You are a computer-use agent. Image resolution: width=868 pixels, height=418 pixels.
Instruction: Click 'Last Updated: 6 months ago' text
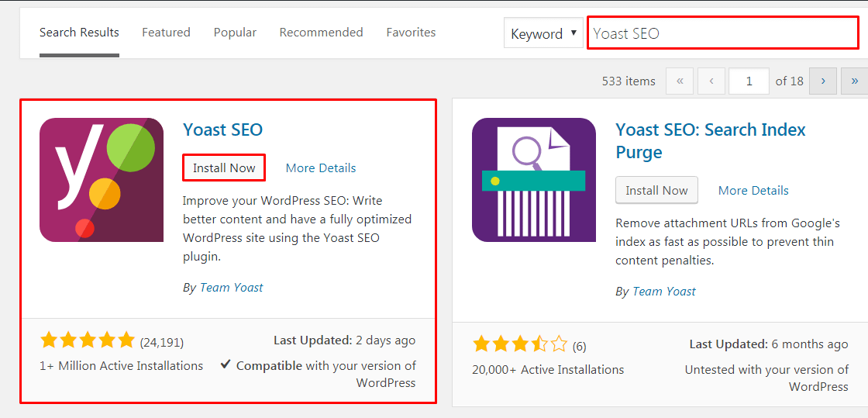point(768,344)
